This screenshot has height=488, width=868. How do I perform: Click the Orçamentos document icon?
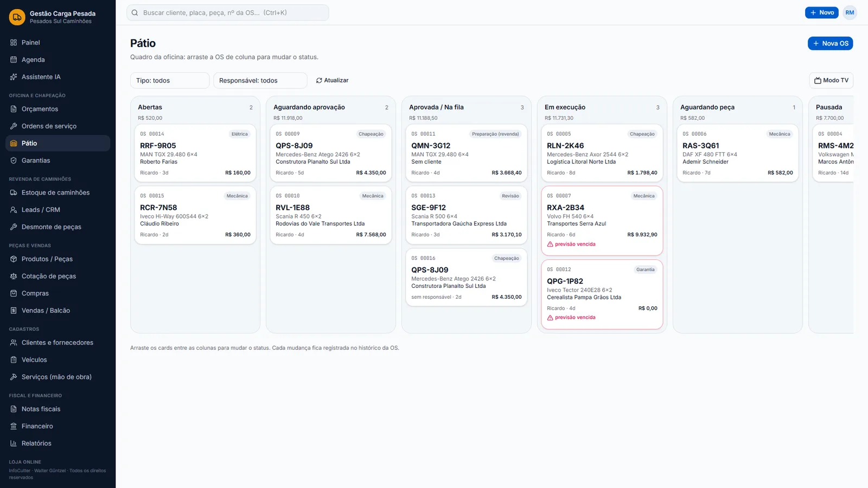(14, 109)
